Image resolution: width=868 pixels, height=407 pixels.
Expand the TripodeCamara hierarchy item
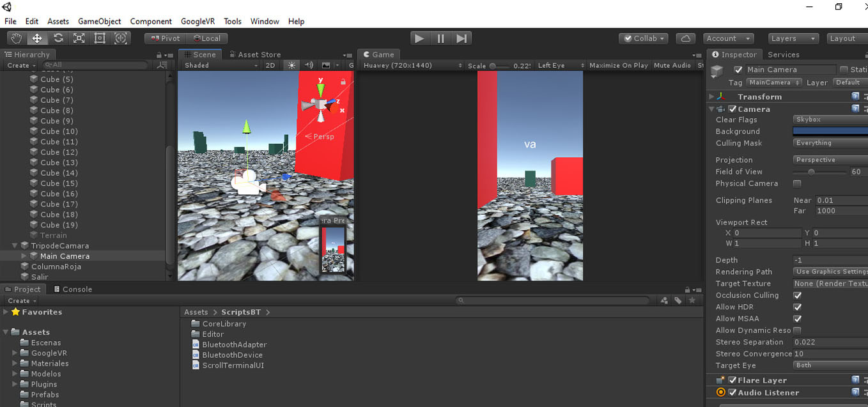coord(15,246)
